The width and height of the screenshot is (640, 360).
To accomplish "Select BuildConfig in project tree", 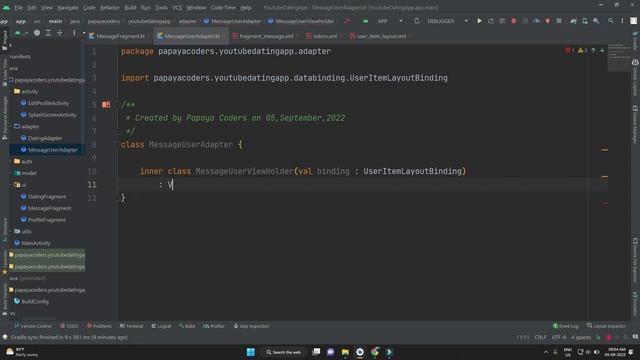I will click(35, 302).
